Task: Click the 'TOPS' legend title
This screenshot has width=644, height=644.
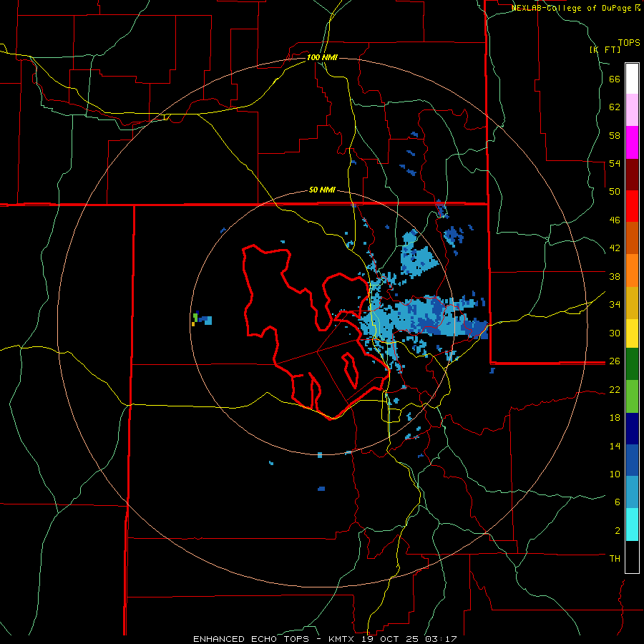Action: (x=629, y=43)
